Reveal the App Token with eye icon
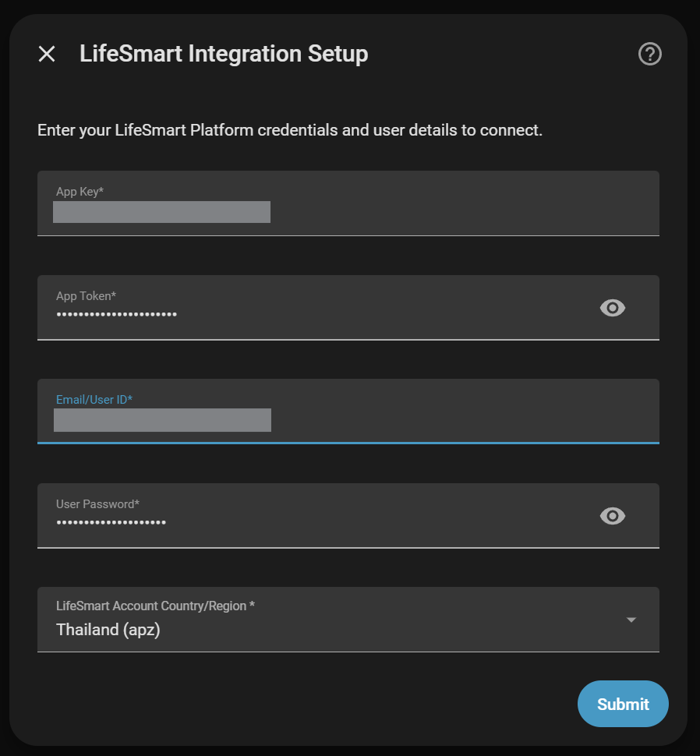 click(x=612, y=308)
